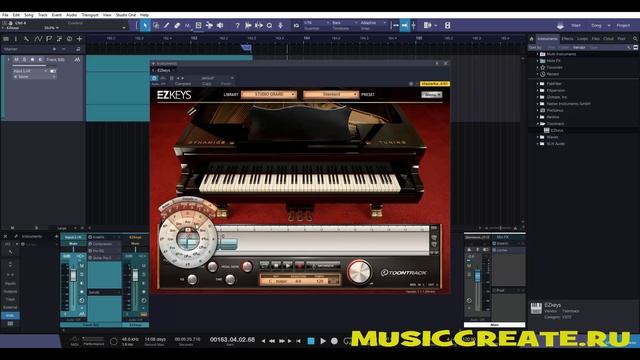Open the Song menu
Viewport: 640px width, 360px height.
click(x=29, y=15)
